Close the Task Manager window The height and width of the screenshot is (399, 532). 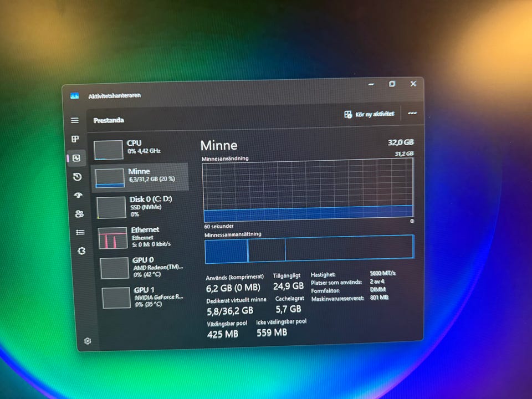click(413, 84)
